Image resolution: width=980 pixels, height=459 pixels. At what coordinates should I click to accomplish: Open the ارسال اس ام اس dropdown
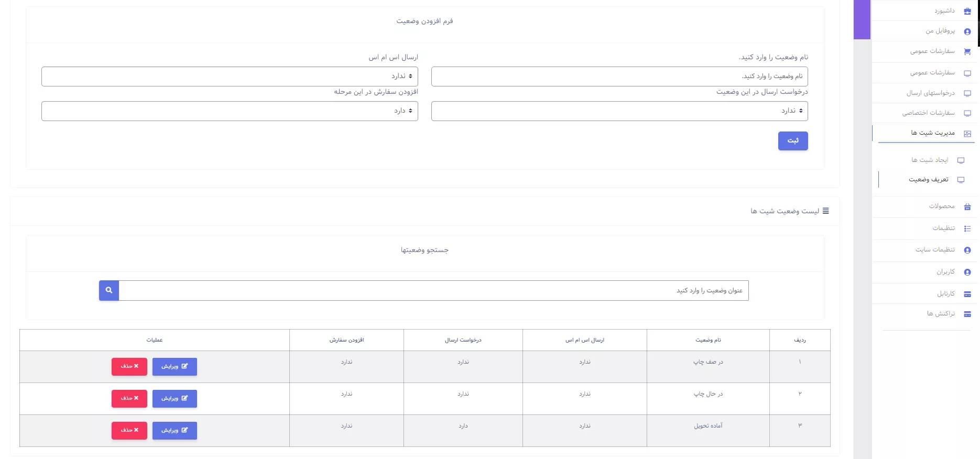pyautogui.click(x=230, y=76)
